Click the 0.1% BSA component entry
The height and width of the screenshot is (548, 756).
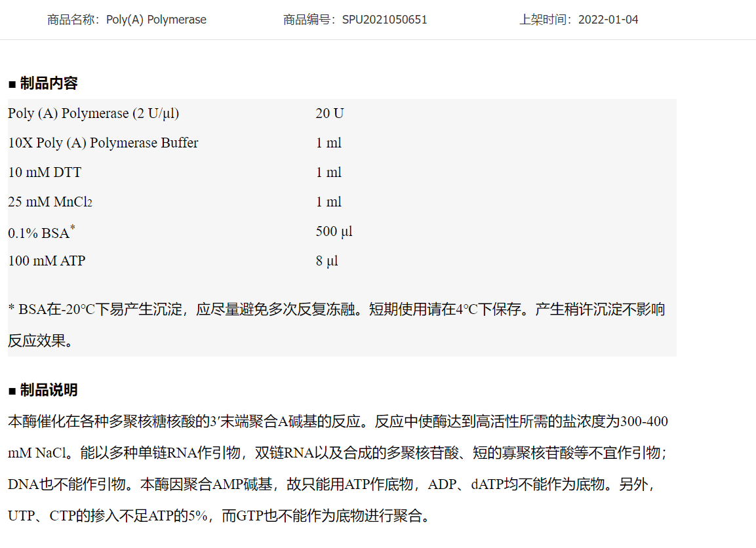pyautogui.click(x=41, y=232)
